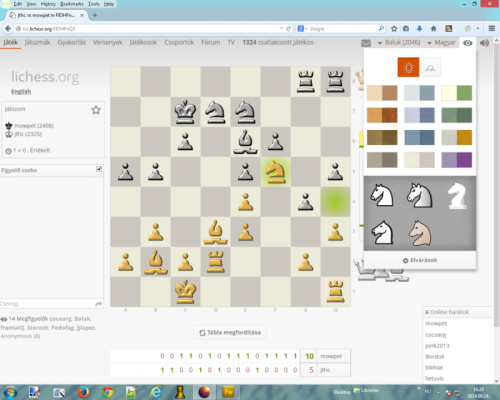The width and height of the screenshot is (500, 400).
Task: Choose the green board theme swatch
Action: click(457, 93)
